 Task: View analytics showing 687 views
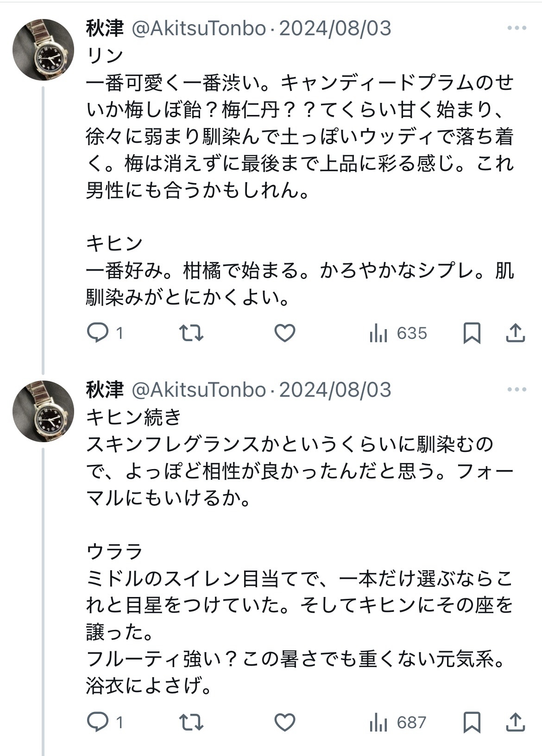point(398,722)
